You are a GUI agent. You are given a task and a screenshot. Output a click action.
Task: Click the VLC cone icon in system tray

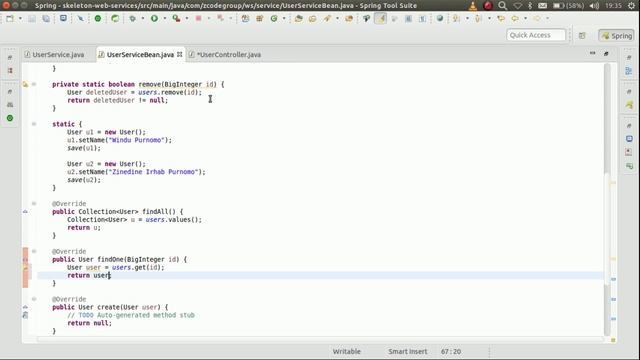click(x=473, y=6)
